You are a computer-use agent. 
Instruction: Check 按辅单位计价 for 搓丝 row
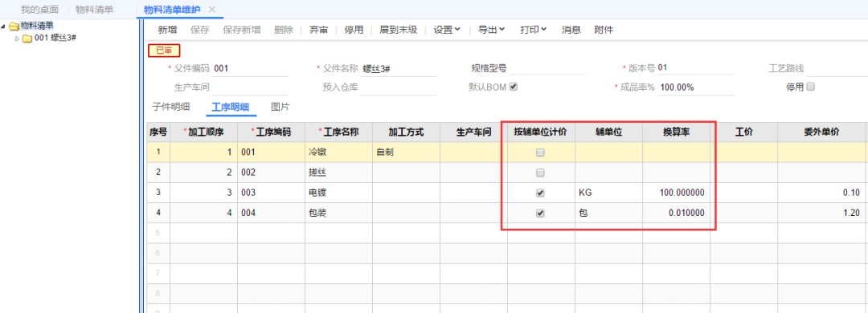(541, 173)
